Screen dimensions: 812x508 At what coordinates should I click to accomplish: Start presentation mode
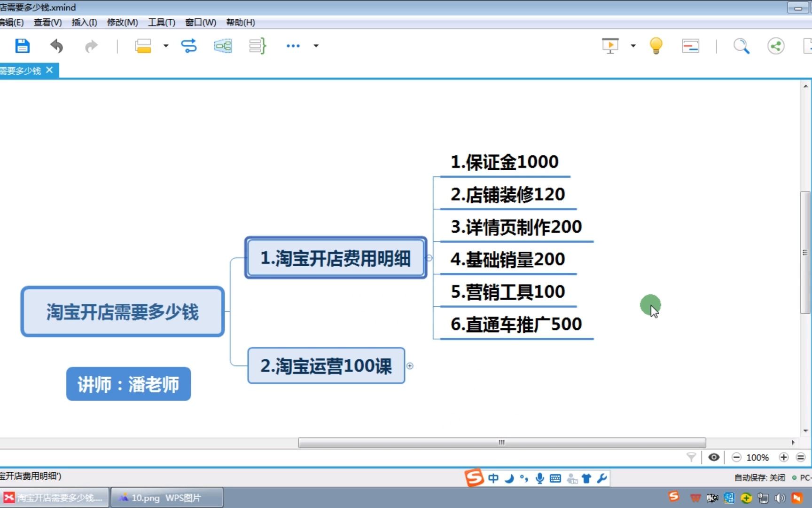click(x=610, y=46)
